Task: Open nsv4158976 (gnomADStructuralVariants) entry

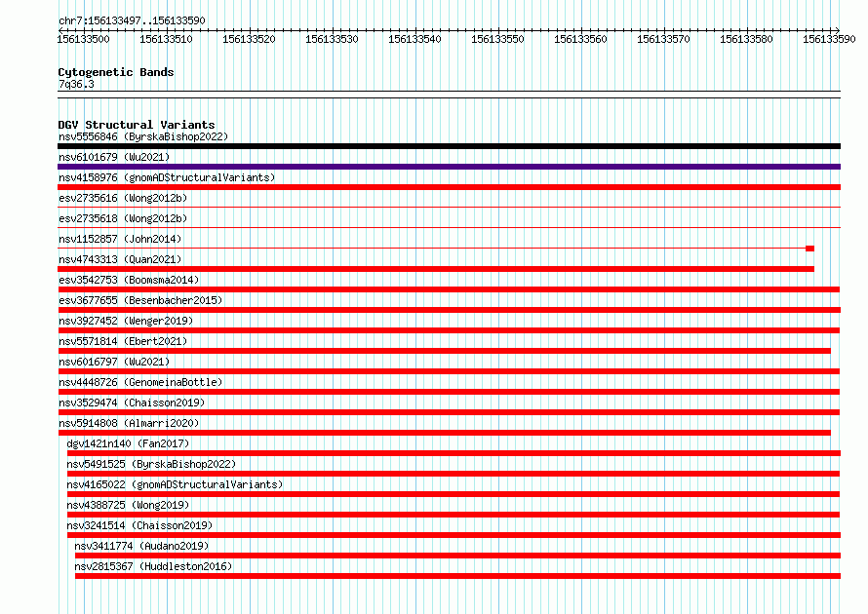Action: [167, 177]
